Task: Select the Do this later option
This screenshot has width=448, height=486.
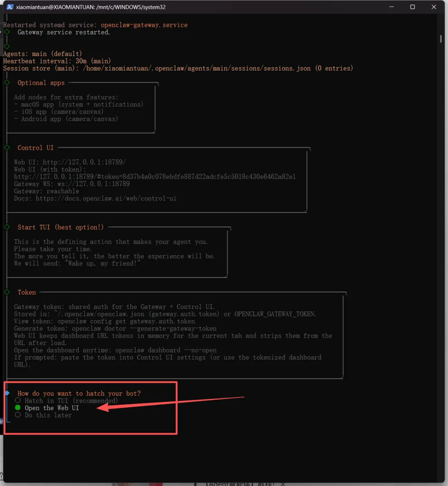Action: pos(44,416)
